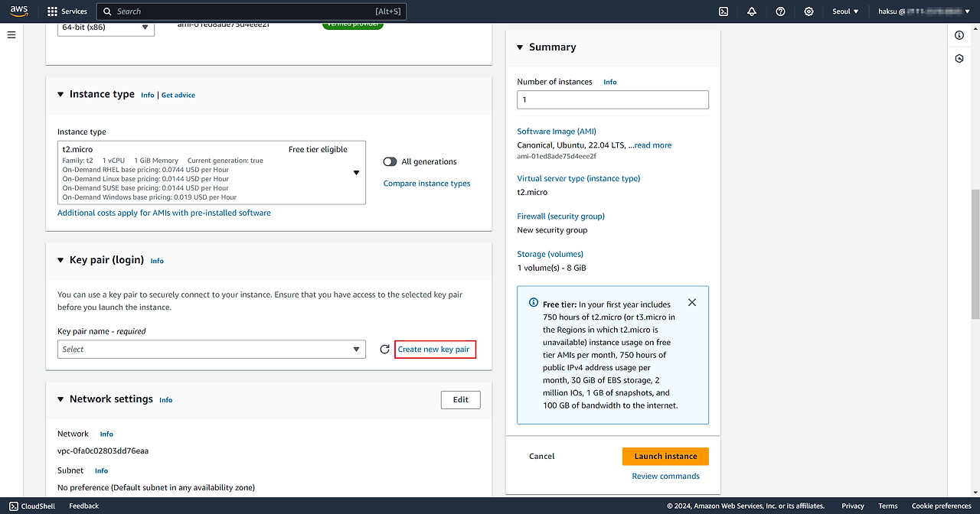Collapse the Summary panel

click(x=521, y=47)
